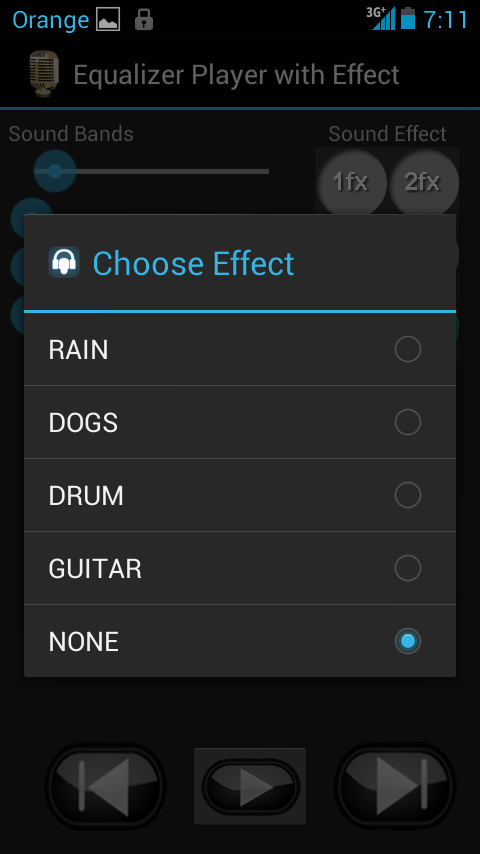Skip to previous track
The image size is (480, 854).
point(106,786)
